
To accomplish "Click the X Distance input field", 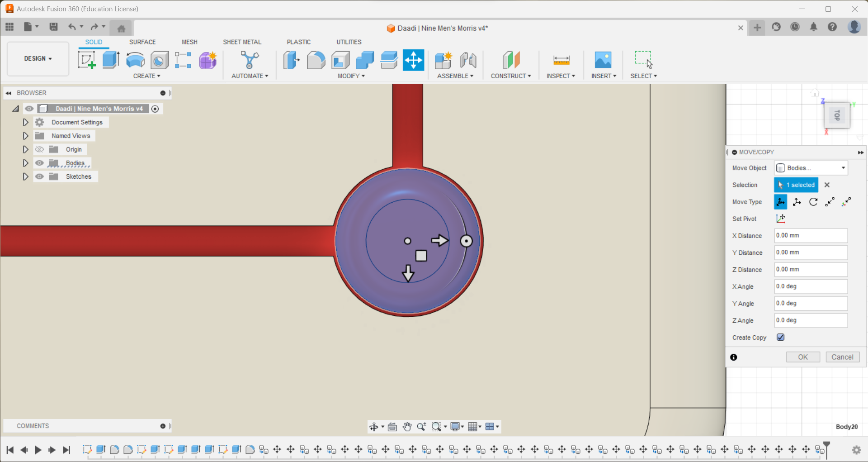I will (811, 235).
